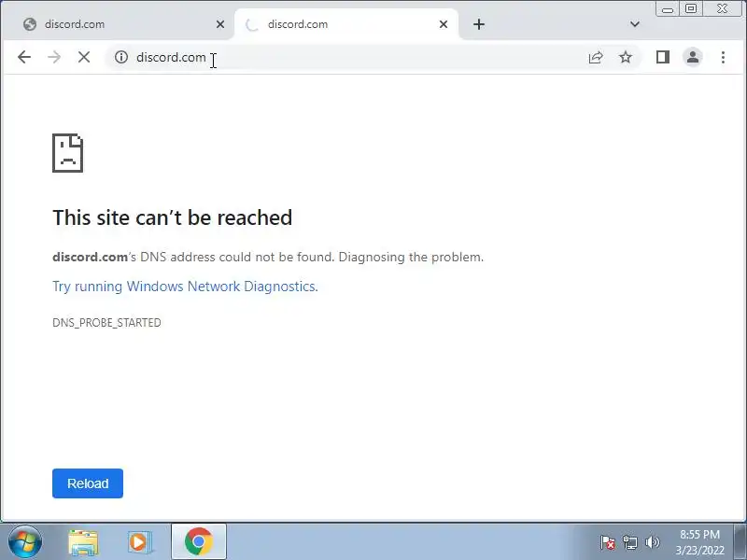The height and width of the screenshot is (560, 747).
Task: Click the Reload button
Action: [88, 483]
